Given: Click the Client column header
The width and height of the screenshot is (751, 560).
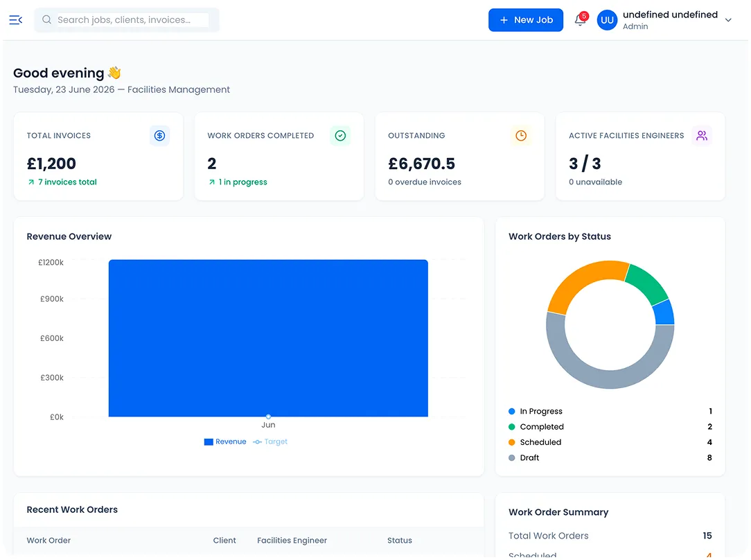Looking at the screenshot, I should [x=224, y=541].
